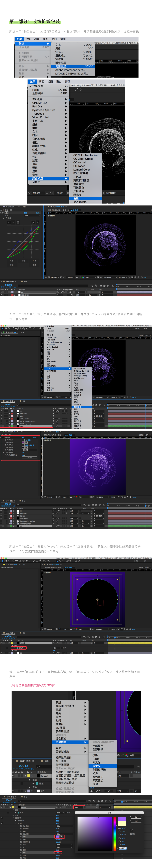Select 曝光度 effect
This screenshot has width=152, height=868.
click(86, 195)
